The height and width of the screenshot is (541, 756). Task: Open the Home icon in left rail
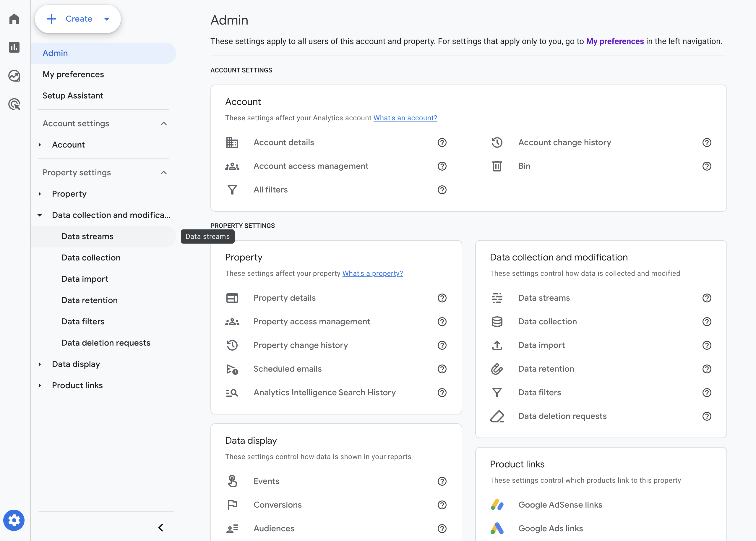pos(14,19)
